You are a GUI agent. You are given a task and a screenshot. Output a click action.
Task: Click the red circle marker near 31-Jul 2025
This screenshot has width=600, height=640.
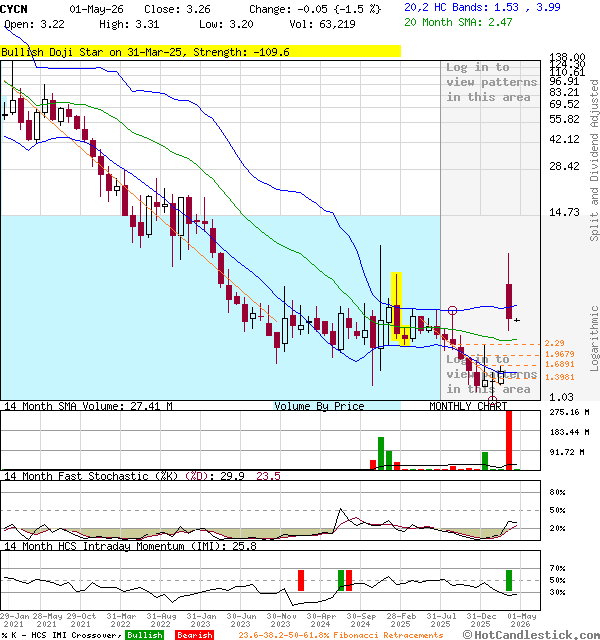click(452, 311)
